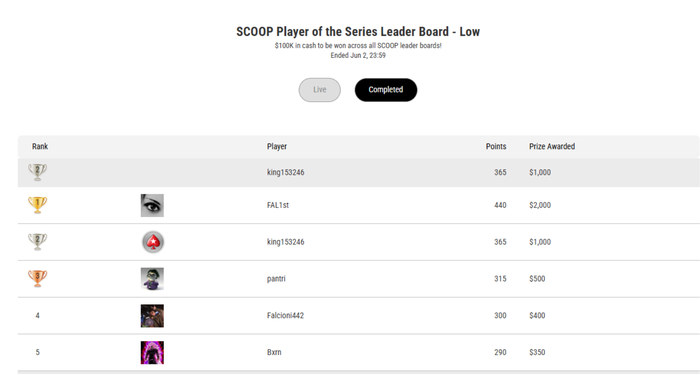Click the Falcioni442 player name
Viewport: 700px width, 374px height.
click(x=285, y=316)
